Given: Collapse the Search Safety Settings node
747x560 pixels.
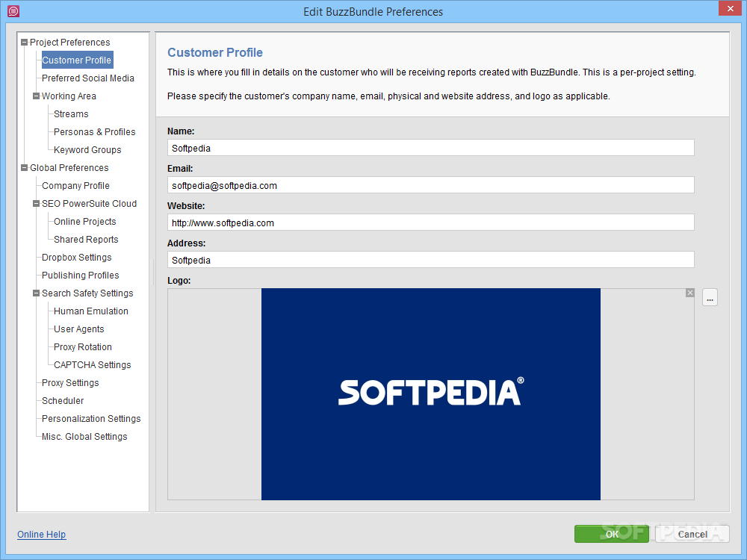Looking at the screenshot, I should [36, 293].
